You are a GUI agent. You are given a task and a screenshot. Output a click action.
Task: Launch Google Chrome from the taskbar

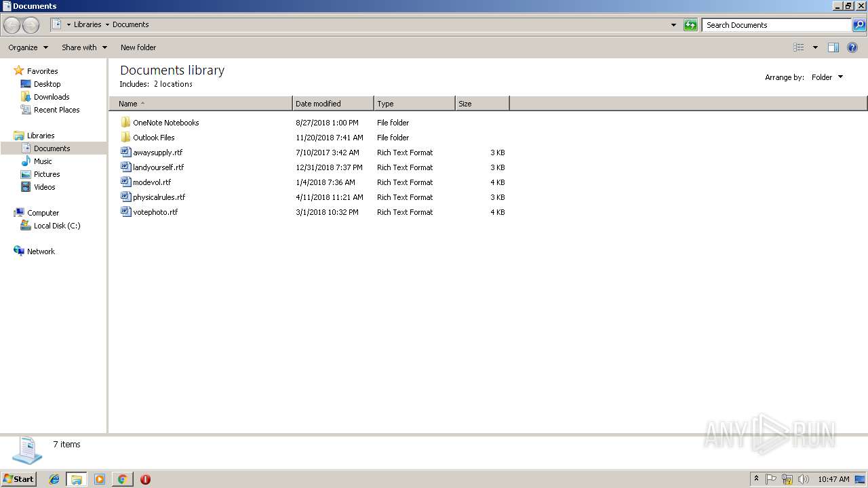click(122, 479)
